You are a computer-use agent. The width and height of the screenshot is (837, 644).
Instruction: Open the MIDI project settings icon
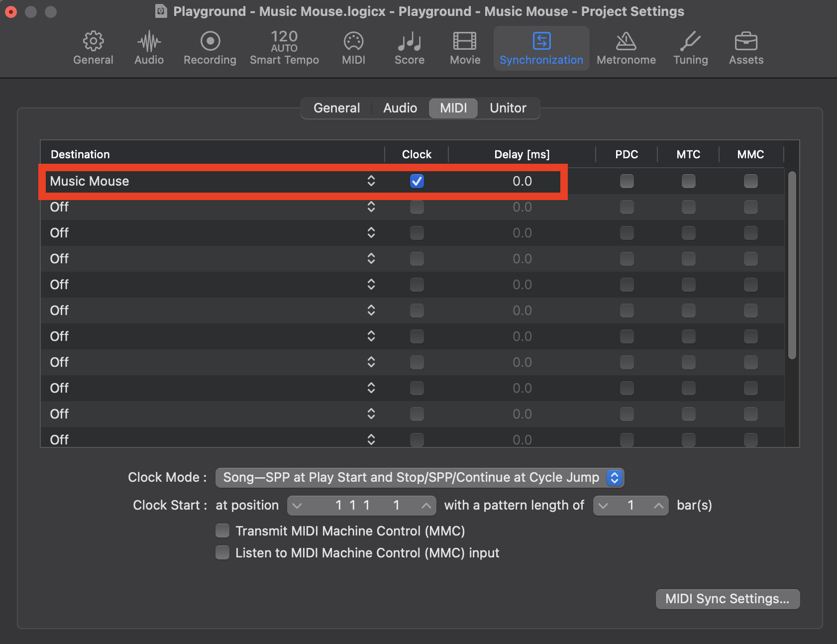click(x=353, y=48)
